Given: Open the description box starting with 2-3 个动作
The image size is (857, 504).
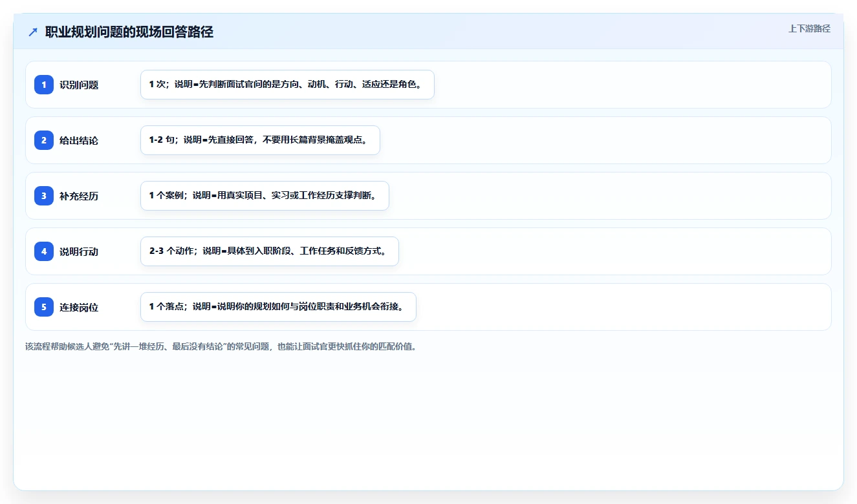Looking at the screenshot, I should click(270, 251).
